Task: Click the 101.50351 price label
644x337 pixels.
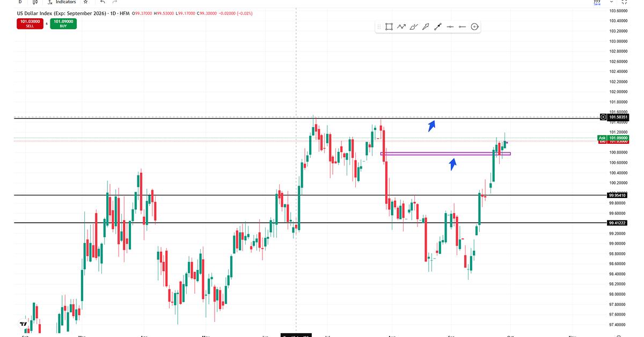Action: [x=618, y=117]
